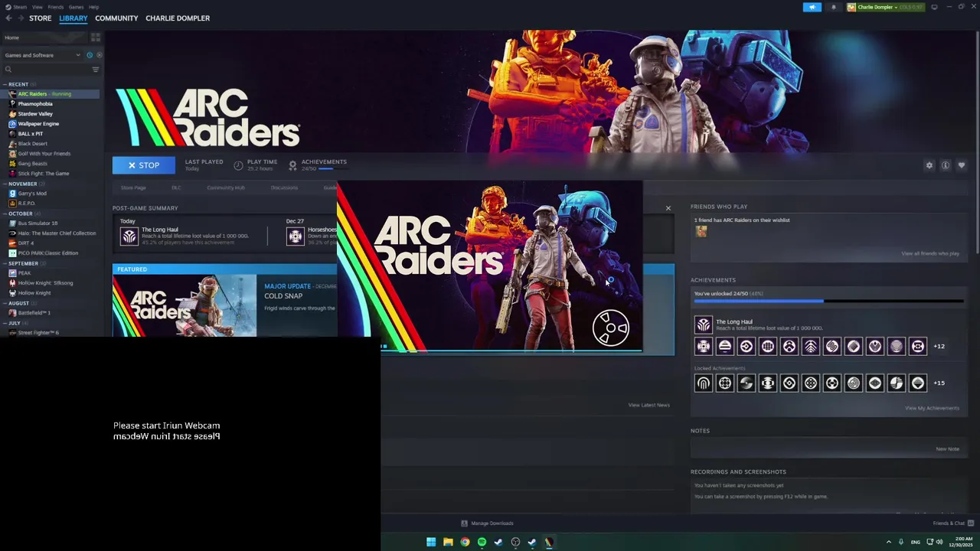Screen dimensions: 980x551
Task: Go to ARC Raiders Store Page tab
Action: 133,187
